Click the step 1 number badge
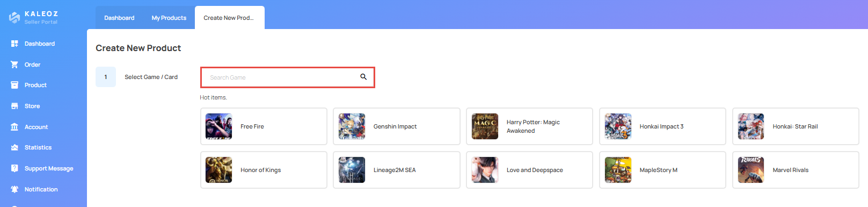The height and width of the screenshot is (207, 868). click(x=106, y=77)
